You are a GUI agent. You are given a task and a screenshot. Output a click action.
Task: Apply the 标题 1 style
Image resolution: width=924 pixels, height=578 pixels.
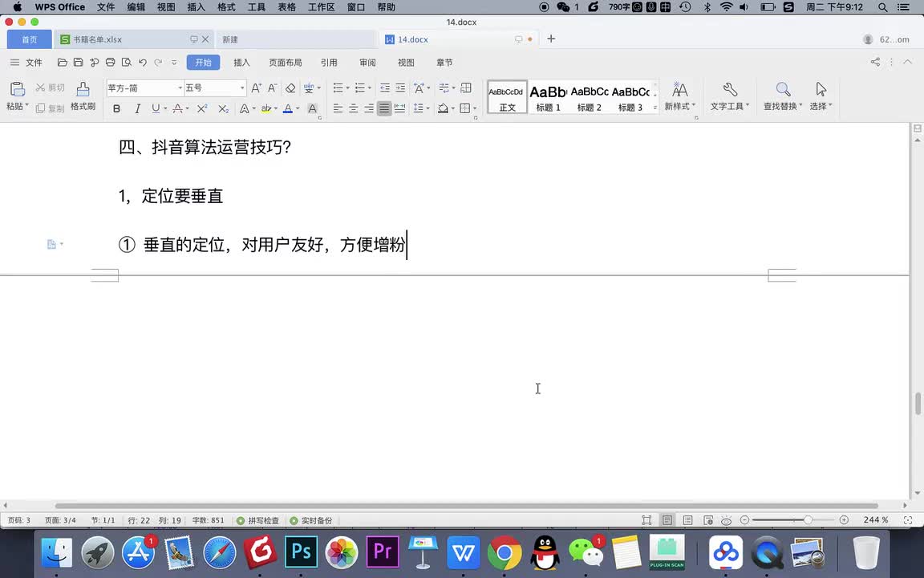point(548,96)
